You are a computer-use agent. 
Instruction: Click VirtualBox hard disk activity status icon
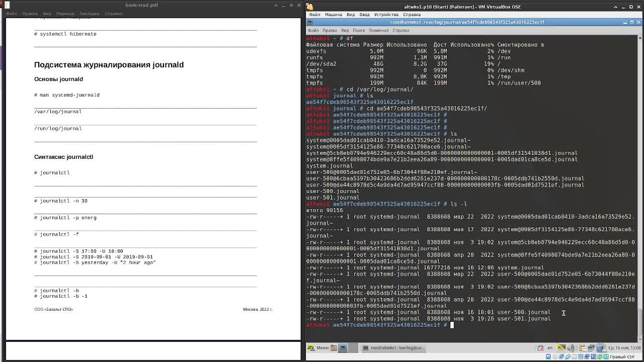[548, 357]
